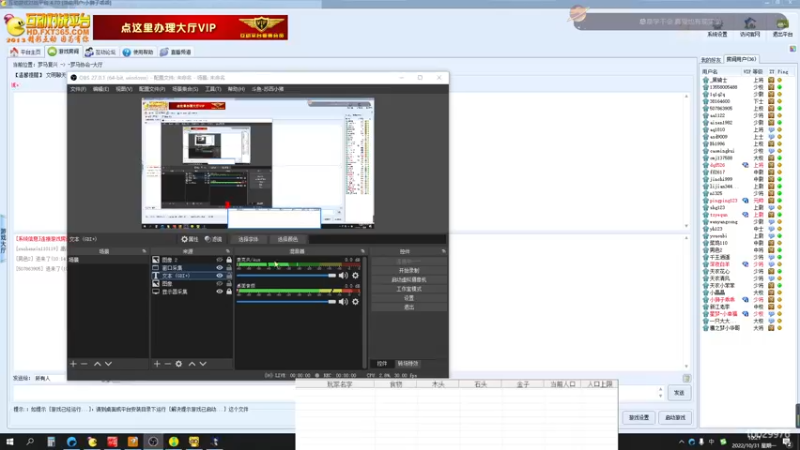Open 属性 properties for selected source
Image resolution: width=800 pixels, height=450 pixels.
(x=190, y=239)
